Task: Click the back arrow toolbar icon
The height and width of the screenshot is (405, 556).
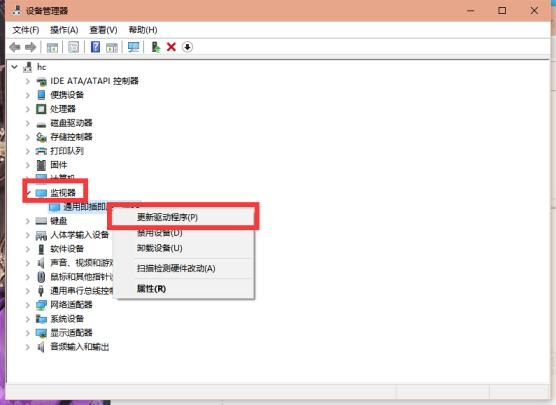Action: (15, 47)
